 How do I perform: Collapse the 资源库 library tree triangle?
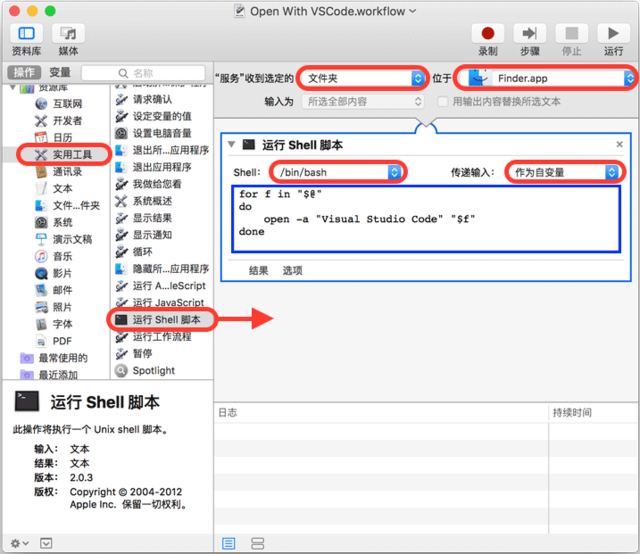tap(13, 87)
